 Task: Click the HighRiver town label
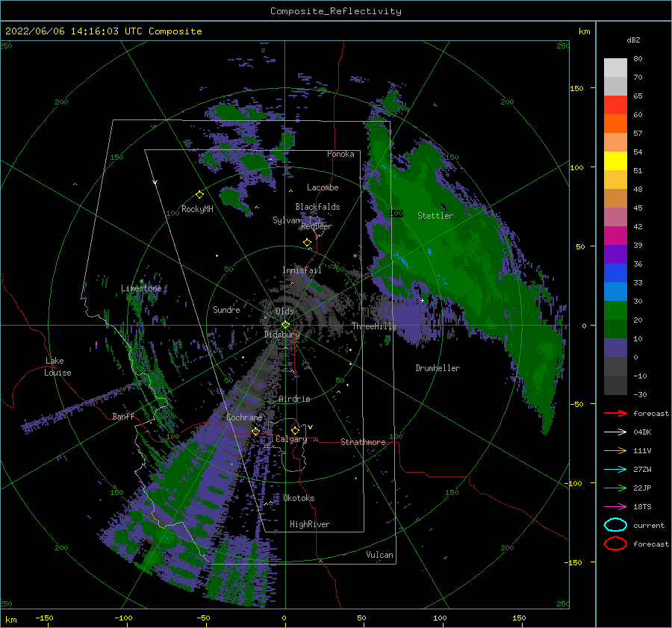click(x=310, y=524)
